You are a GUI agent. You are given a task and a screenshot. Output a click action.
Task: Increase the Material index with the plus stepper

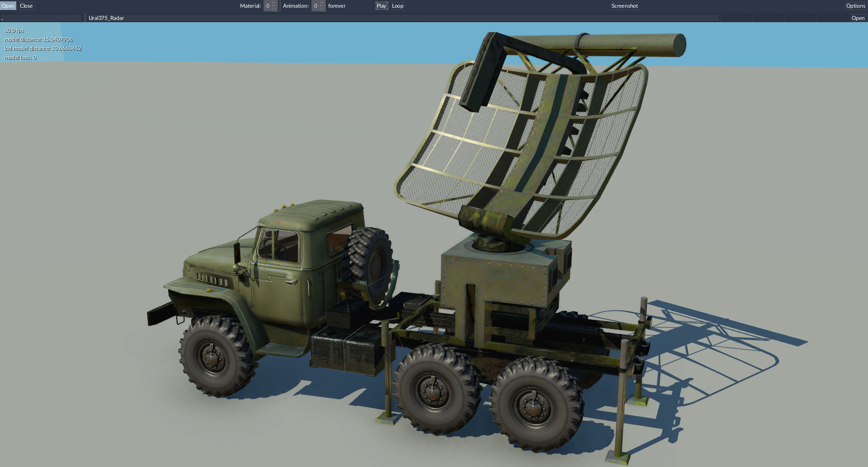pyautogui.click(x=274, y=3)
